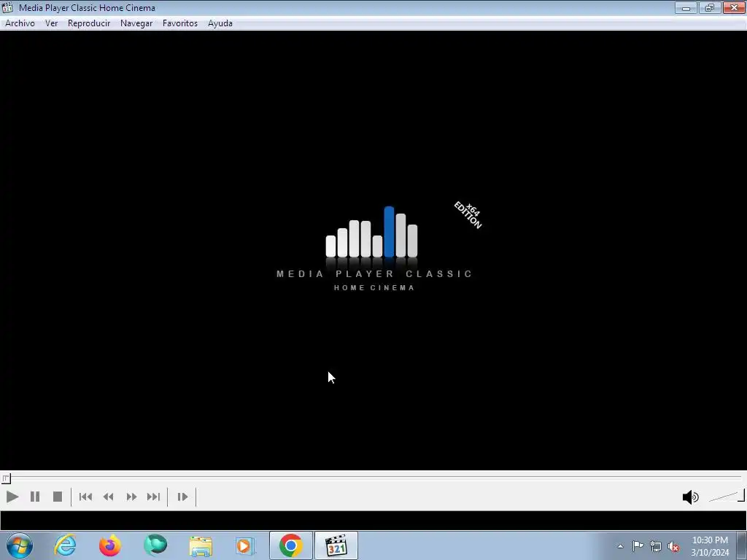This screenshot has height=560, width=747.
Task: Click the muted volume tray icon
Action: (x=673, y=546)
